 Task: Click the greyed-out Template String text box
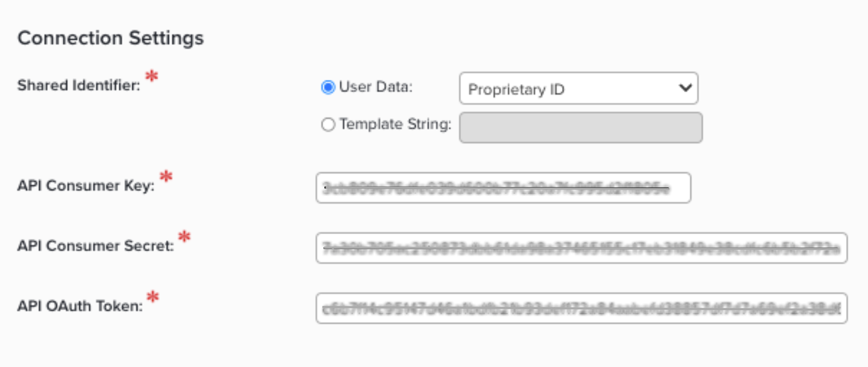581,128
